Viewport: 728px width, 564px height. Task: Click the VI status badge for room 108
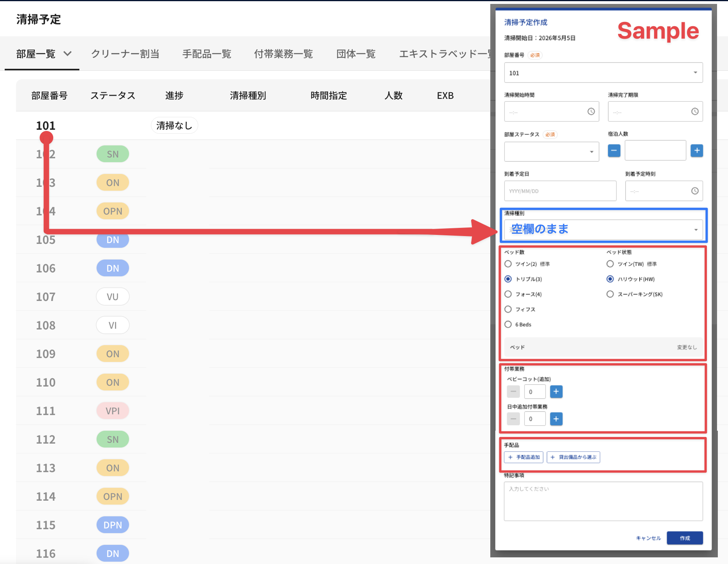(x=113, y=325)
